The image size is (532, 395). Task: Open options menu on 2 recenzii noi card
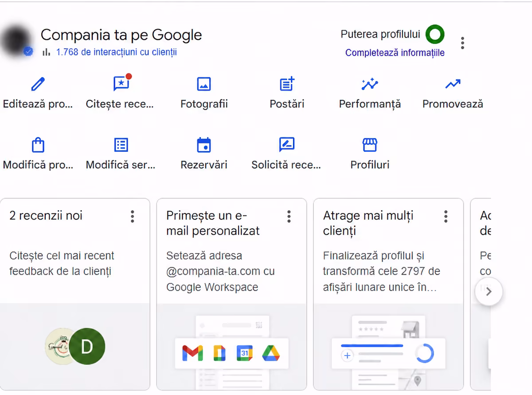pos(132,216)
